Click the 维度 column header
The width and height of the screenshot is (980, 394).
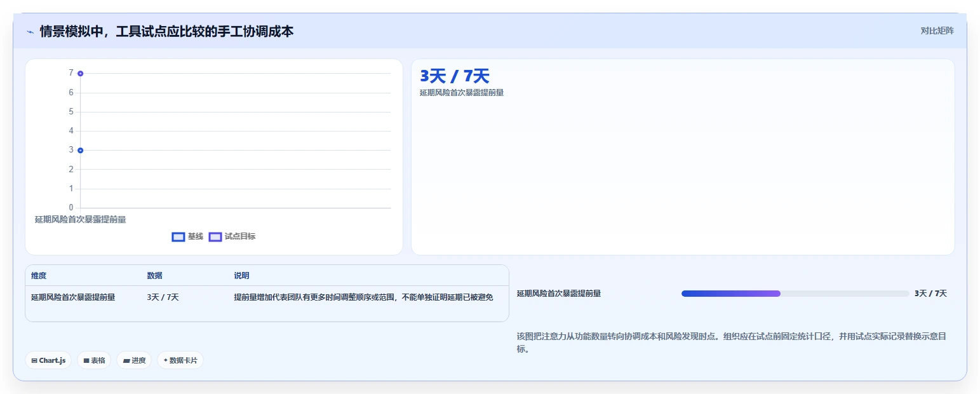(x=39, y=276)
